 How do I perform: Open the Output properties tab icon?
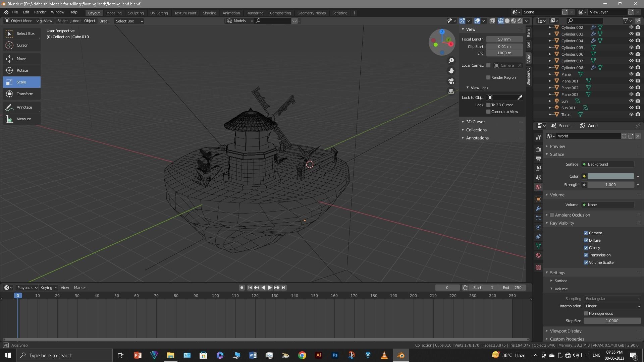tap(538, 159)
